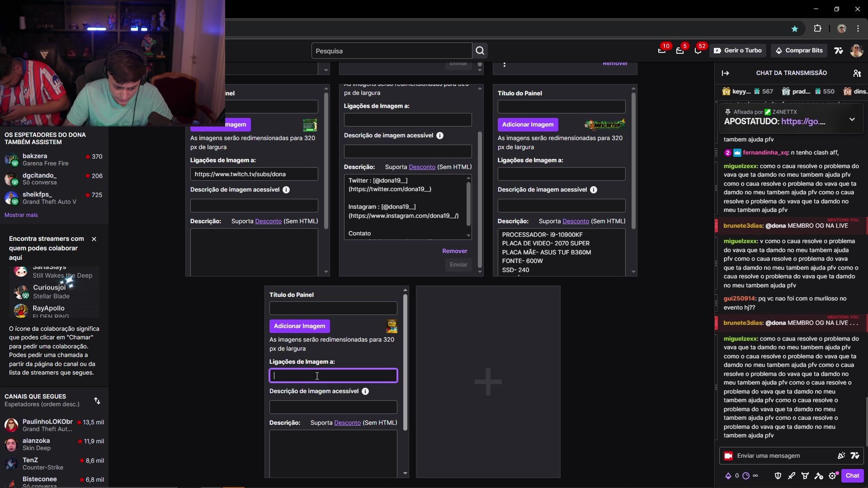Open chat community users icon
This screenshot has width=868, height=488.
coord(857,73)
